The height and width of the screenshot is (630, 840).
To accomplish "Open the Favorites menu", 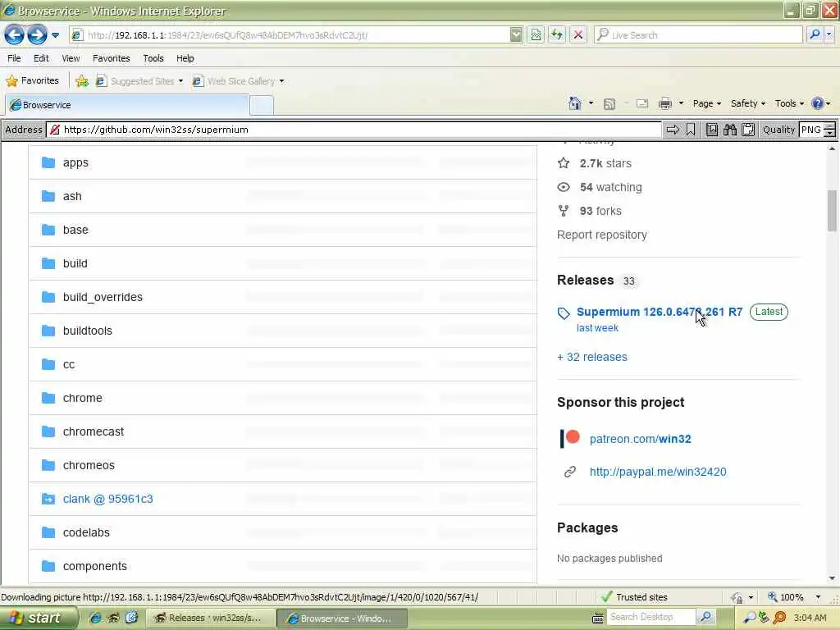I will pos(111,58).
